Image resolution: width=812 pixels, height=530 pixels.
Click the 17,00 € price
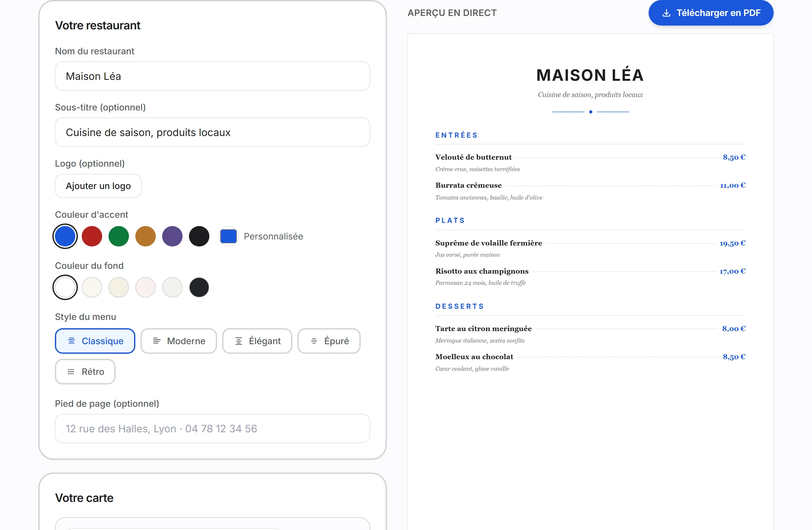click(733, 271)
